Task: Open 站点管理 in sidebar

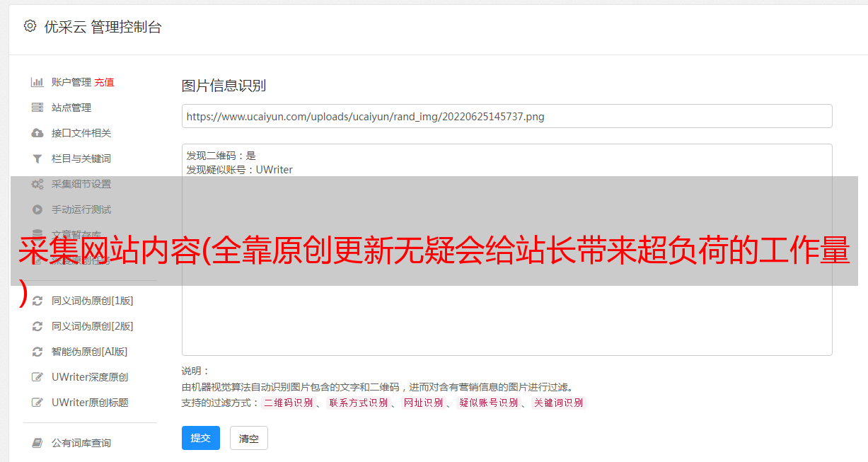Action: [x=71, y=108]
